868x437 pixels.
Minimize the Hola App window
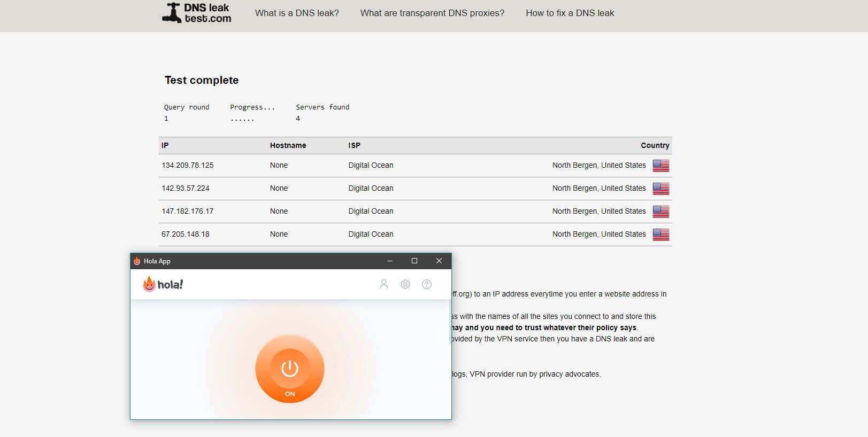(390, 261)
